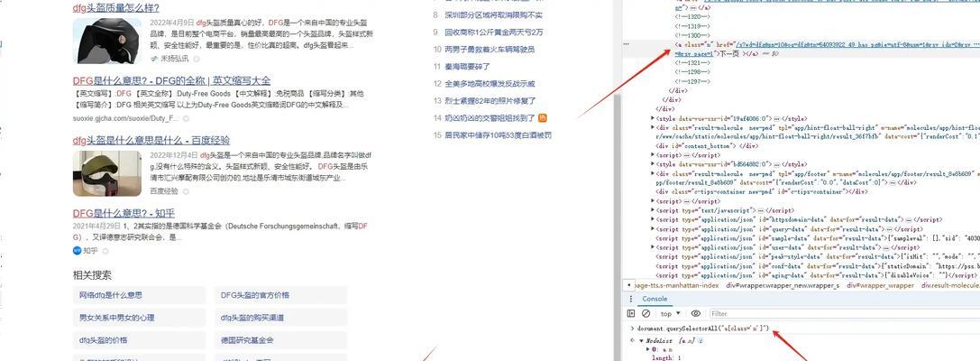Click the green helmet thumbnail image

tap(107, 173)
